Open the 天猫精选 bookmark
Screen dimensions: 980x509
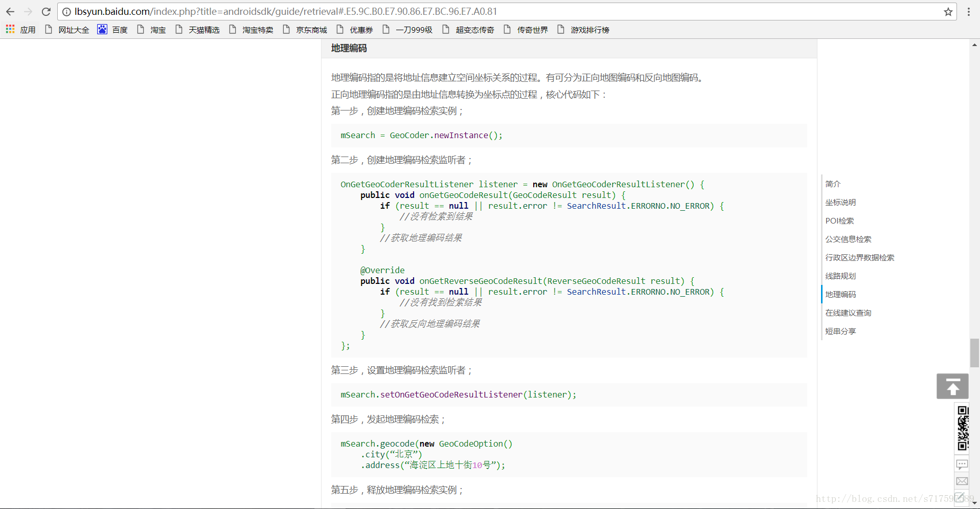(x=197, y=30)
